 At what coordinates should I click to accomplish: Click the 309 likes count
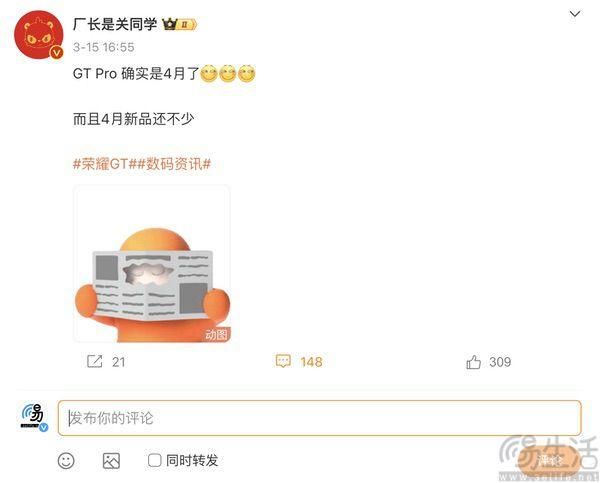(500, 362)
